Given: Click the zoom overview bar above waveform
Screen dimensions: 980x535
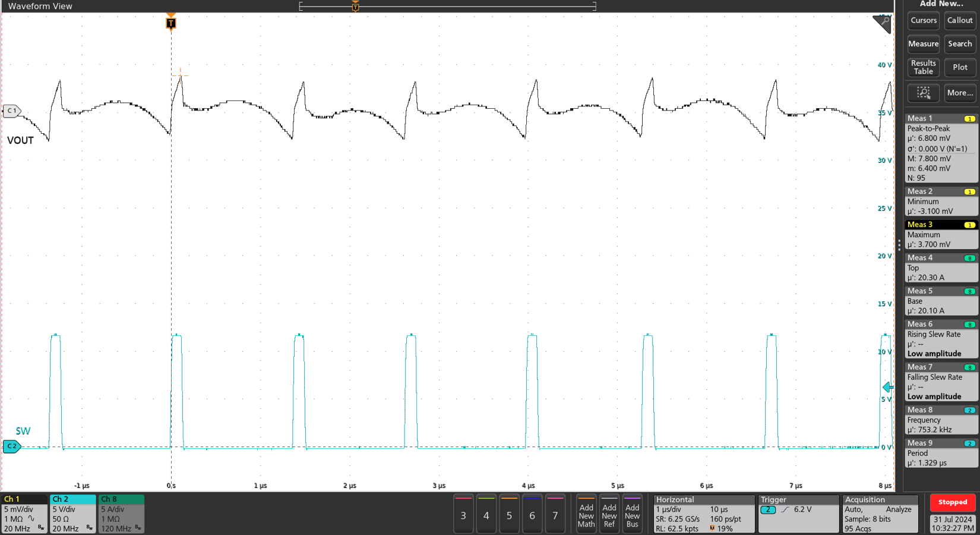Looking at the screenshot, I should (x=447, y=7).
